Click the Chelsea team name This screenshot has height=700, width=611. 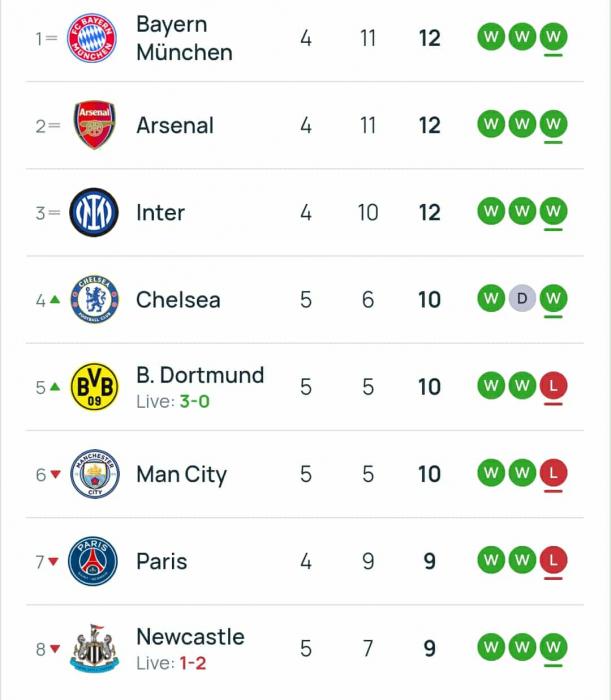point(178,300)
